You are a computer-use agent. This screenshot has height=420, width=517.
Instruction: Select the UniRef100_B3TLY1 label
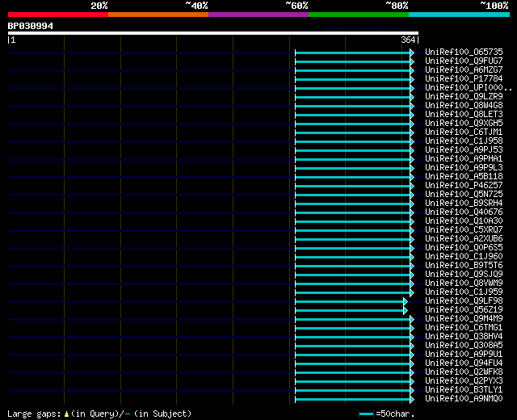(464, 390)
